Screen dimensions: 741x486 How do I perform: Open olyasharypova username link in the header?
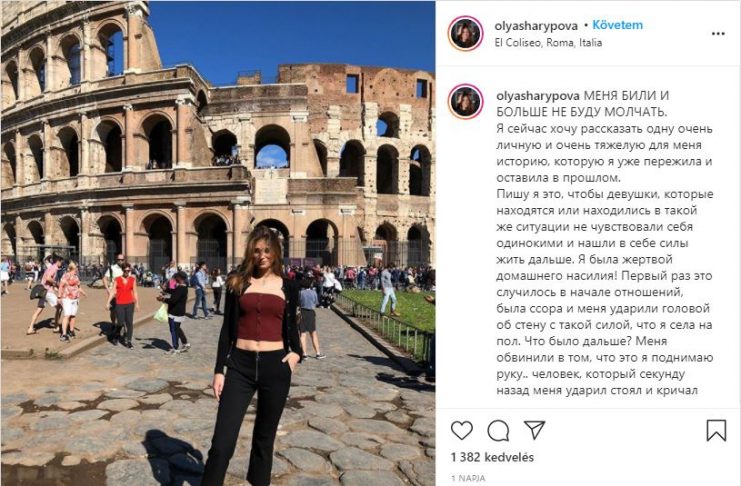pyautogui.click(x=536, y=26)
